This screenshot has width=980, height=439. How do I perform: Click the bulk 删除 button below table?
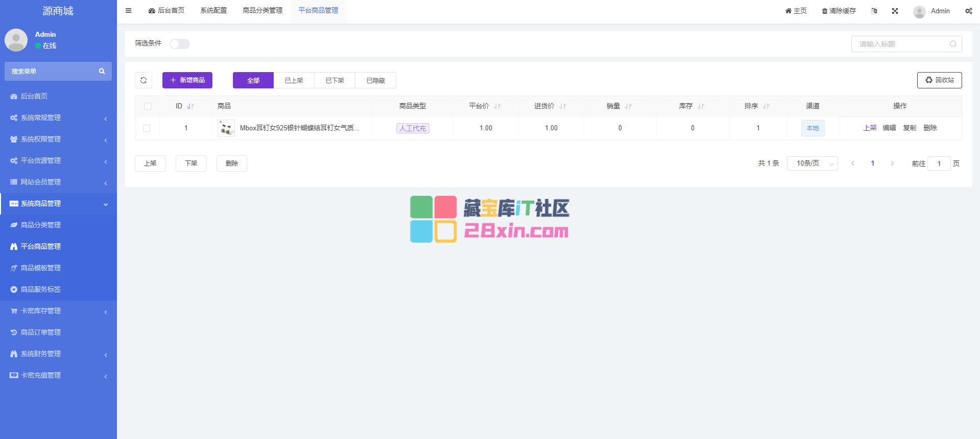click(x=232, y=164)
